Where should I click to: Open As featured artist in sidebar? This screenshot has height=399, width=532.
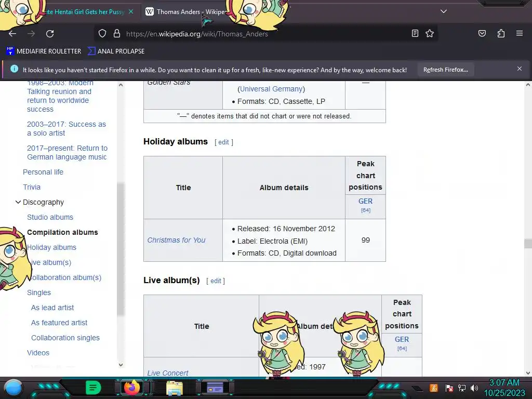(59, 323)
